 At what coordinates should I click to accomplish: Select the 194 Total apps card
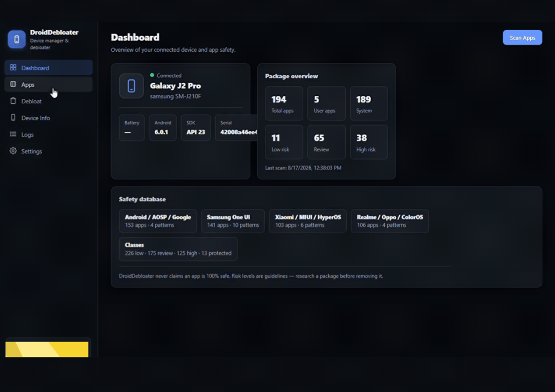(x=284, y=104)
